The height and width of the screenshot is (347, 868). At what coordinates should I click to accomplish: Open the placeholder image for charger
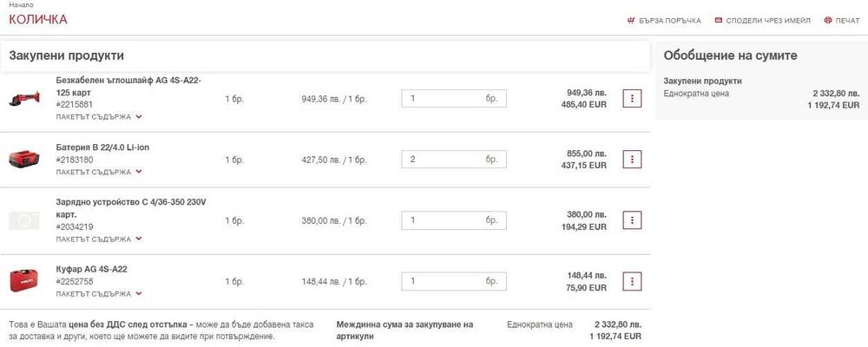[24, 220]
